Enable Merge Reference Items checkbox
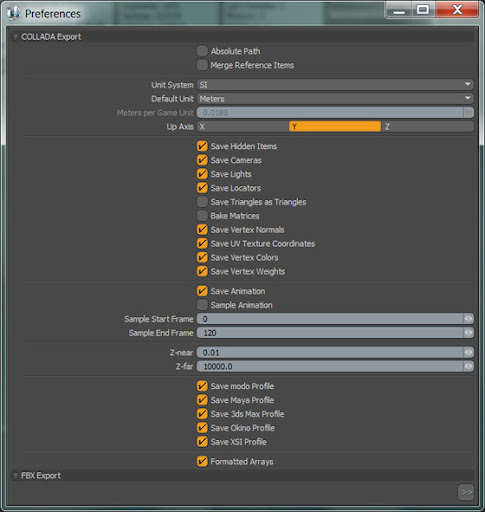 click(202, 65)
